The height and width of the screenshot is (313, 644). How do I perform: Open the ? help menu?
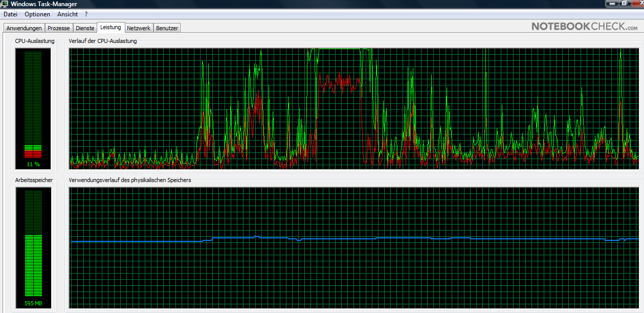[x=86, y=14]
